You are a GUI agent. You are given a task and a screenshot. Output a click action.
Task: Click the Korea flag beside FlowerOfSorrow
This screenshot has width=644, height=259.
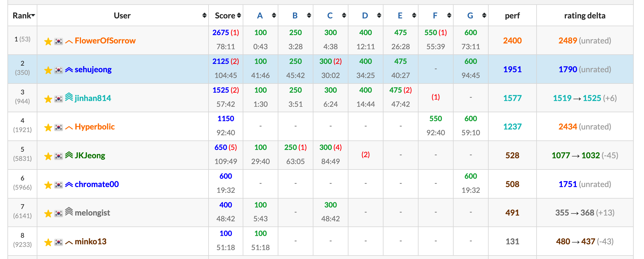[59, 41]
